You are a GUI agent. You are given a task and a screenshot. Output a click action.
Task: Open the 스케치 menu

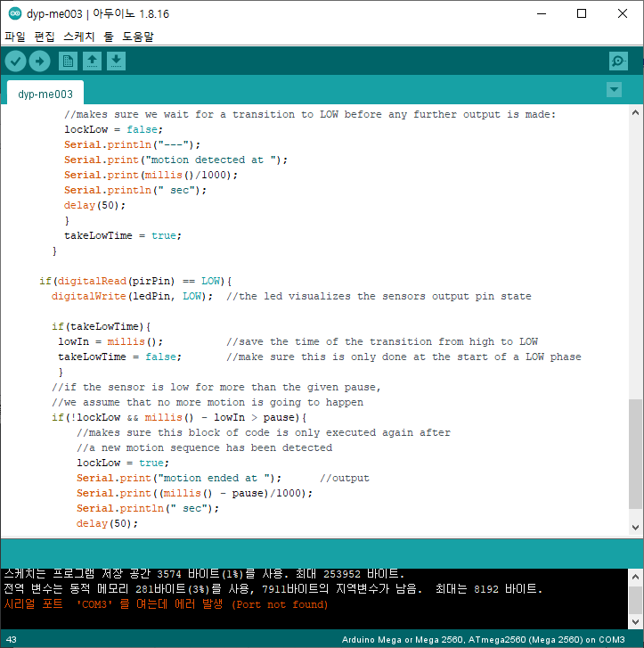tap(79, 37)
